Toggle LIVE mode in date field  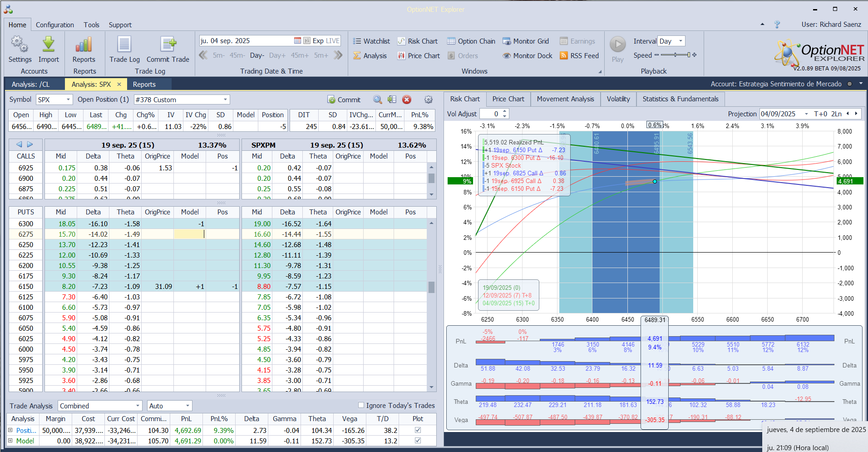click(x=333, y=41)
